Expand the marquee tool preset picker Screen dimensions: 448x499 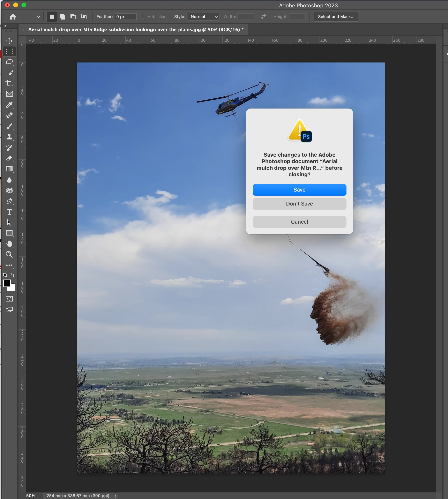[38, 17]
